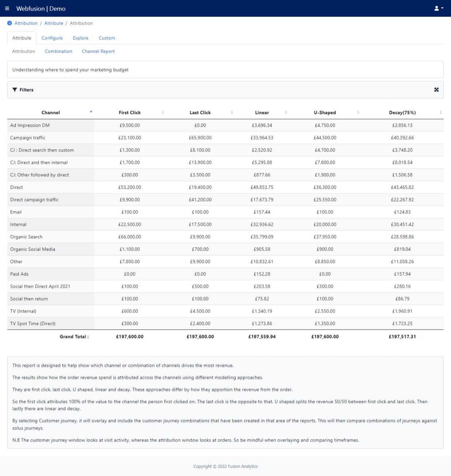Viewport: 451px width, 476px height.
Task: Click TV (Internal) U-Shaped value £2,550.00
Action: pyautogui.click(x=325, y=311)
